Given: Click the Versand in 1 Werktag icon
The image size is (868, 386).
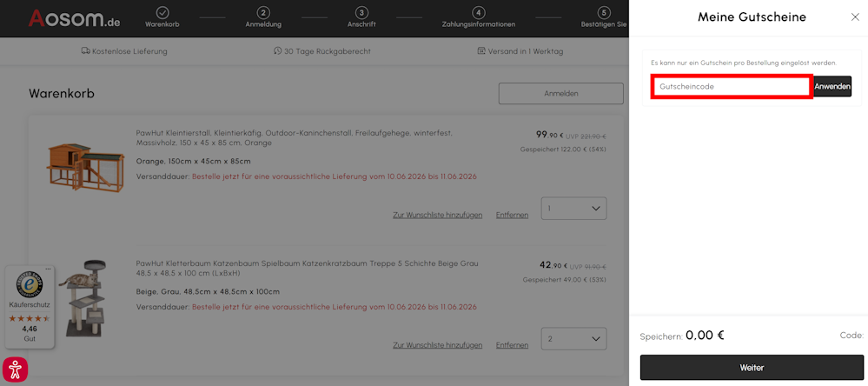Looking at the screenshot, I should (481, 51).
